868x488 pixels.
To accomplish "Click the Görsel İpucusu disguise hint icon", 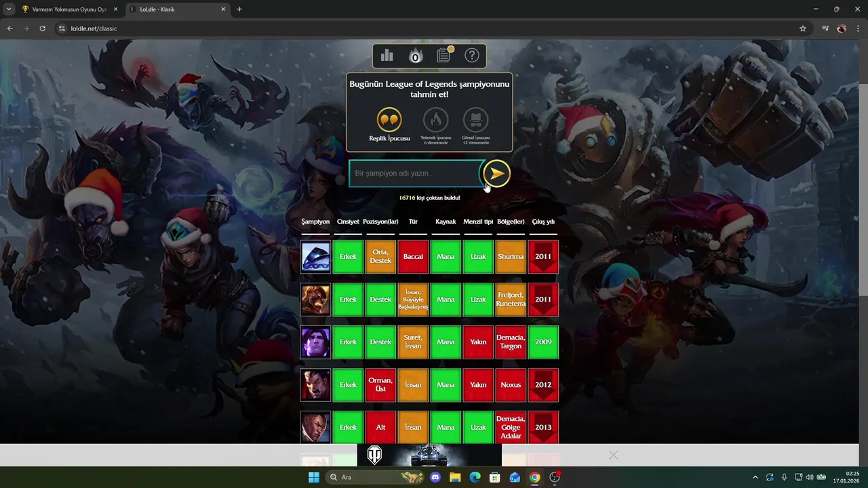I will 475,120.
